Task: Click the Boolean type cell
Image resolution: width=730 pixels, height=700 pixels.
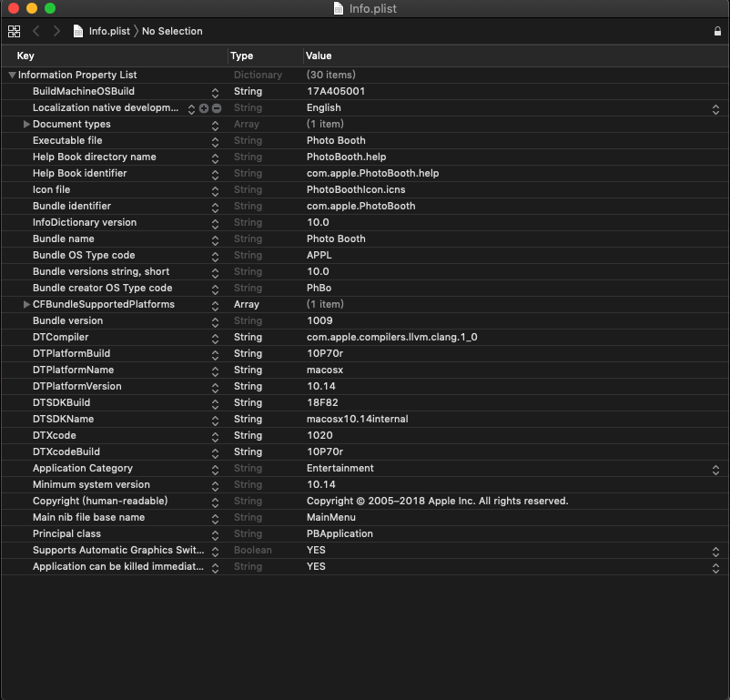Action: (253, 550)
